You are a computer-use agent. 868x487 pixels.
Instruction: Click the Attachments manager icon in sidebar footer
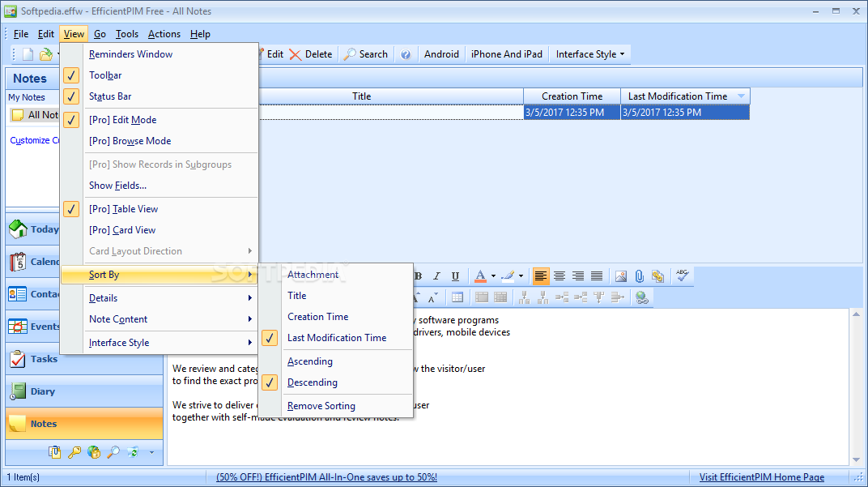pos(54,452)
